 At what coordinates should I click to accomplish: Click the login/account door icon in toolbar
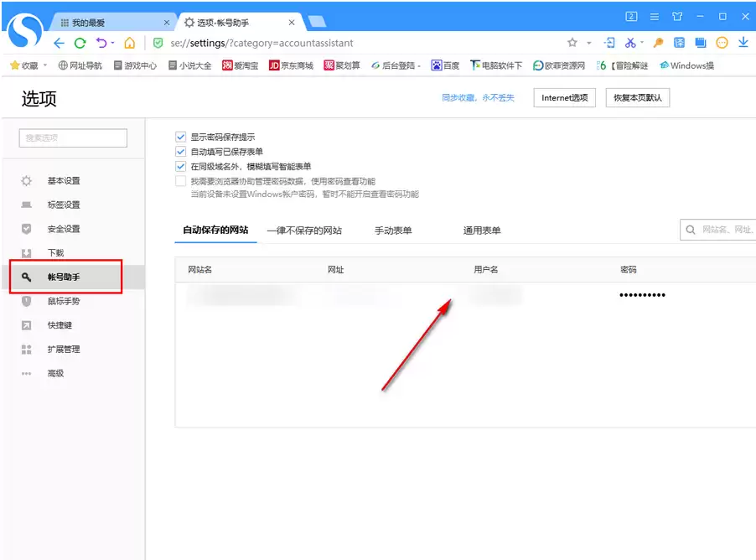609,43
